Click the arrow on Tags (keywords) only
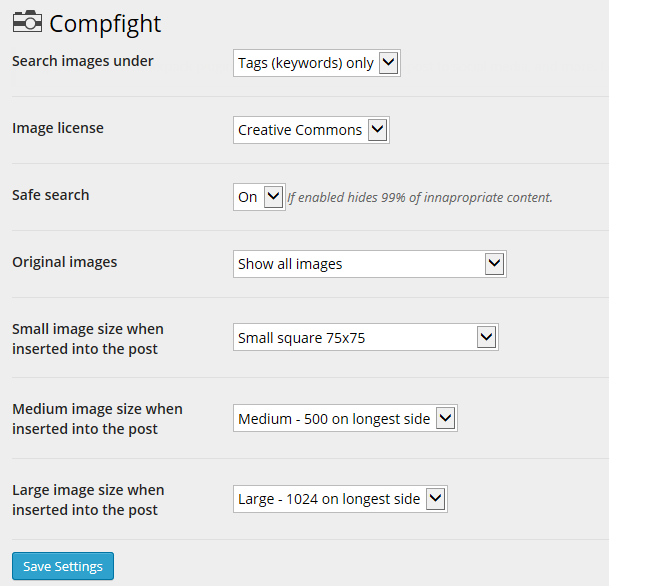The image size is (650, 586). coord(388,63)
